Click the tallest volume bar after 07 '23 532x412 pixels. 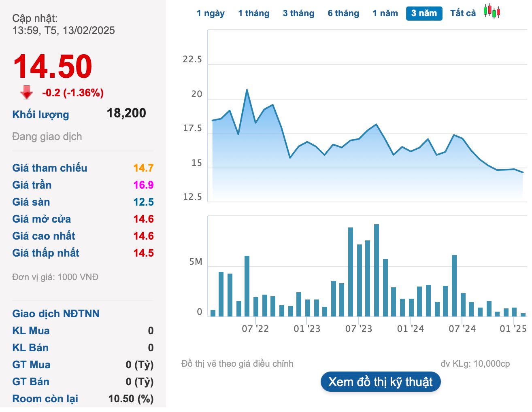pyautogui.click(x=377, y=270)
